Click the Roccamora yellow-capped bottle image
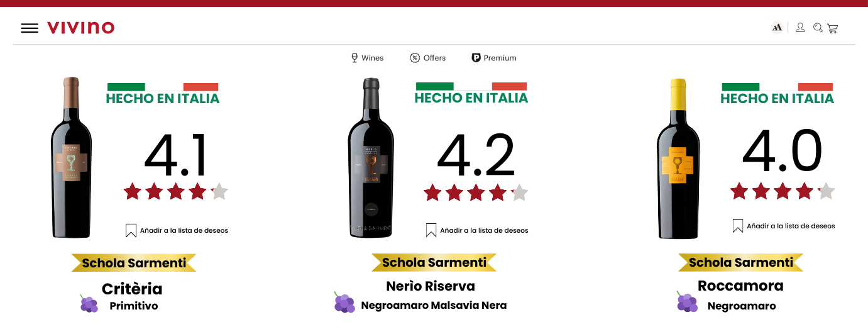Screen dimensions: 868x329 (x=678, y=159)
